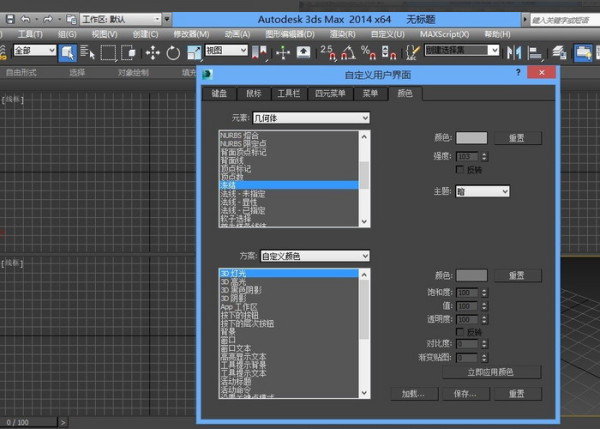
Task: Click Select and Manipulate icon
Action: click(283, 52)
